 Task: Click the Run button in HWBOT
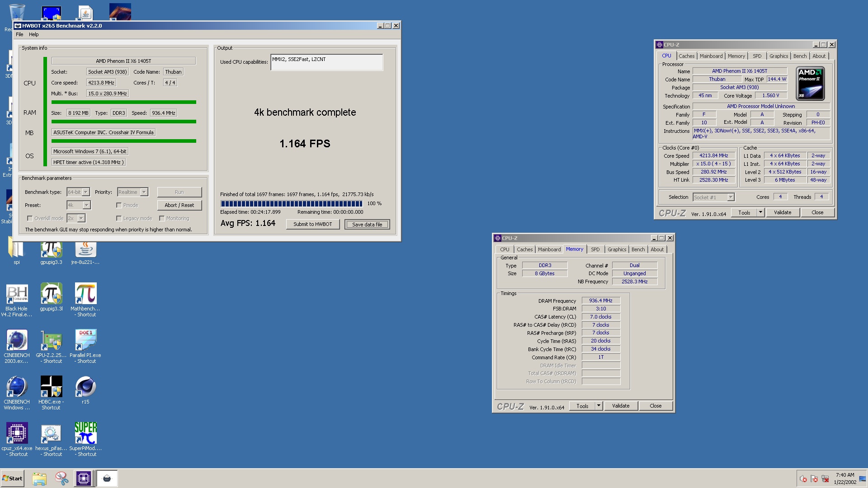tap(179, 192)
